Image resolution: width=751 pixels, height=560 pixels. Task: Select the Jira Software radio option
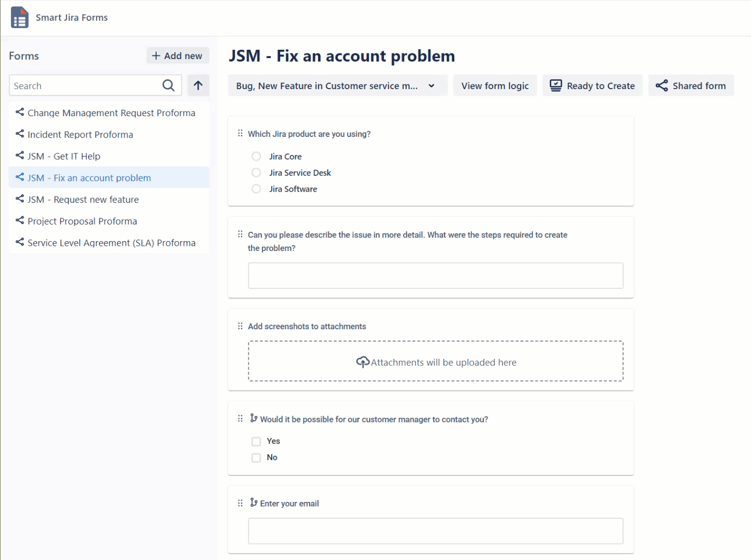point(256,189)
